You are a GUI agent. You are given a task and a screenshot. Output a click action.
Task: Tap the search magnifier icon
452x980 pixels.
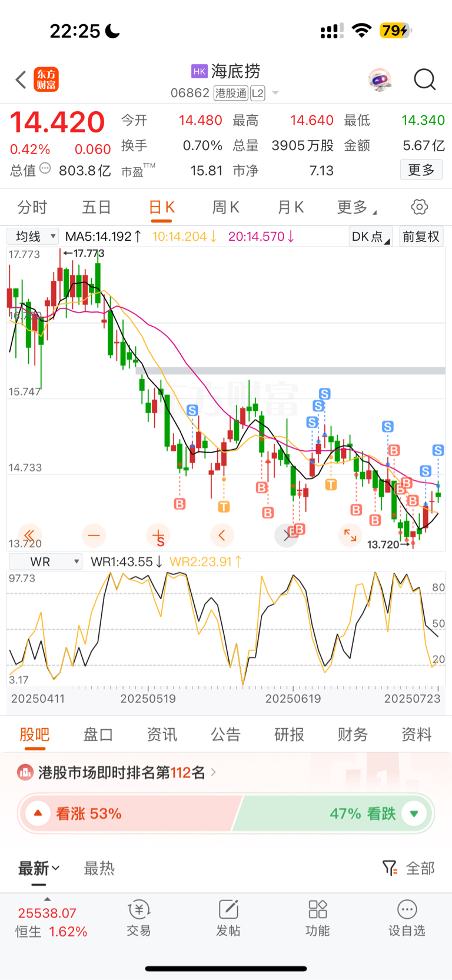(424, 79)
